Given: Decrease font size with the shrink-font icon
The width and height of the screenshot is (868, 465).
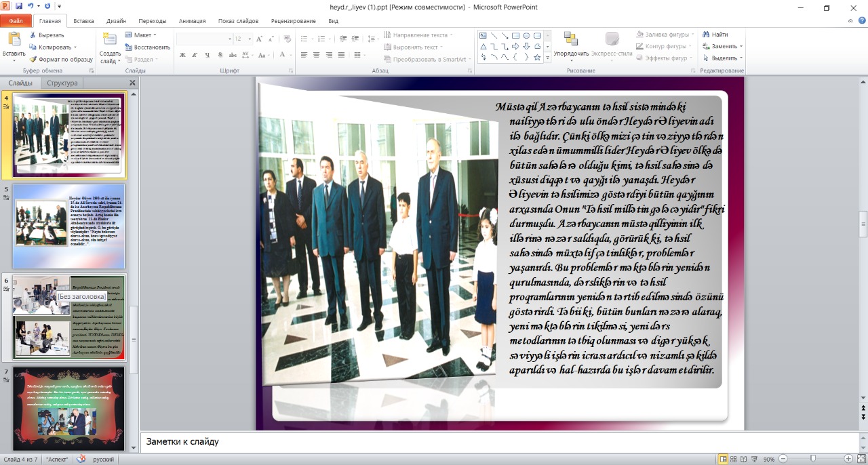Looking at the screenshot, I should coord(272,39).
